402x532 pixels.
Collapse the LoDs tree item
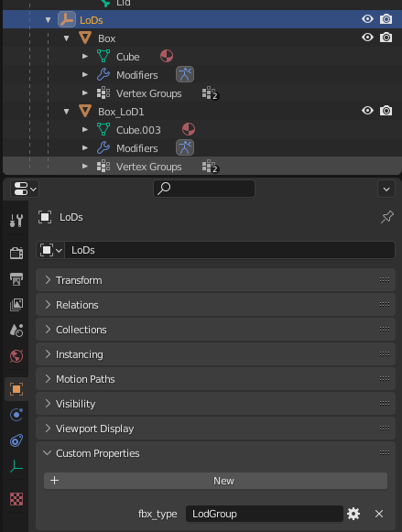pyautogui.click(x=49, y=20)
